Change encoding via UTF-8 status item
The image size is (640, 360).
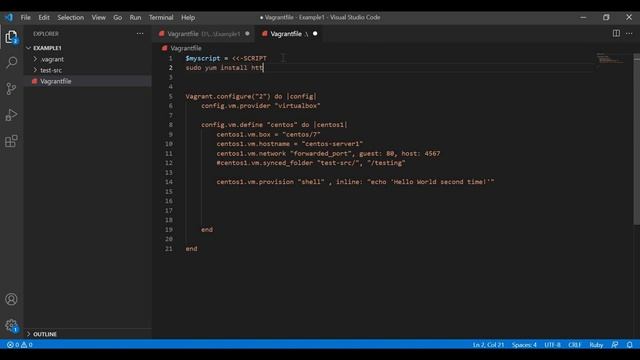(x=552, y=345)
